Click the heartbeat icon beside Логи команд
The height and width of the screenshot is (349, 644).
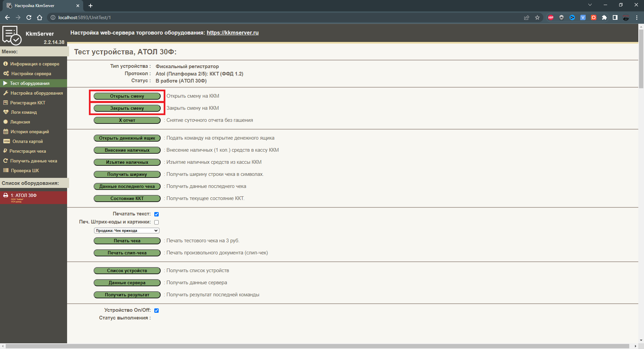click(6, 112)
